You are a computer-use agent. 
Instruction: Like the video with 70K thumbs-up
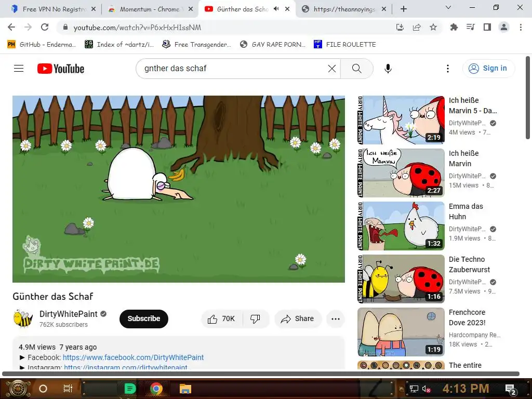tap(221, 319)
